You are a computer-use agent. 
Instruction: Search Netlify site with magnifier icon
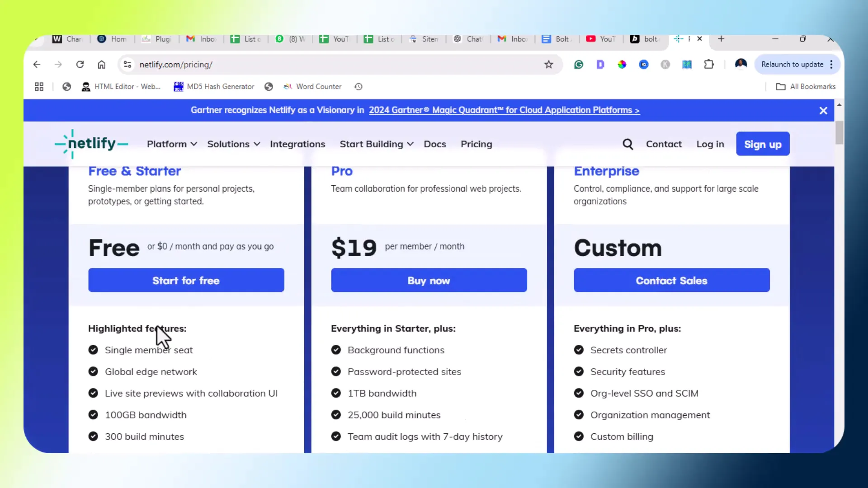(x=627, y=144)
